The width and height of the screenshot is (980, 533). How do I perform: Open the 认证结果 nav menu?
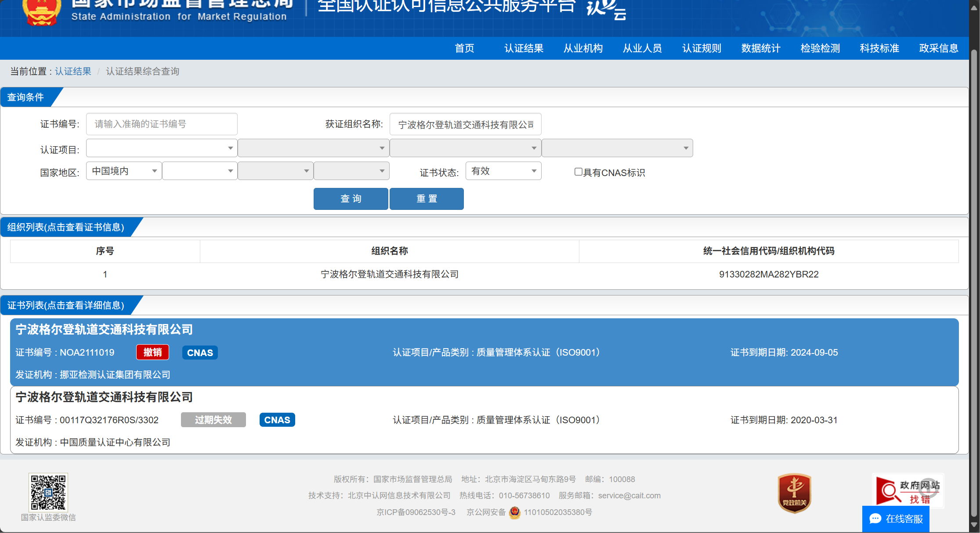524,48
